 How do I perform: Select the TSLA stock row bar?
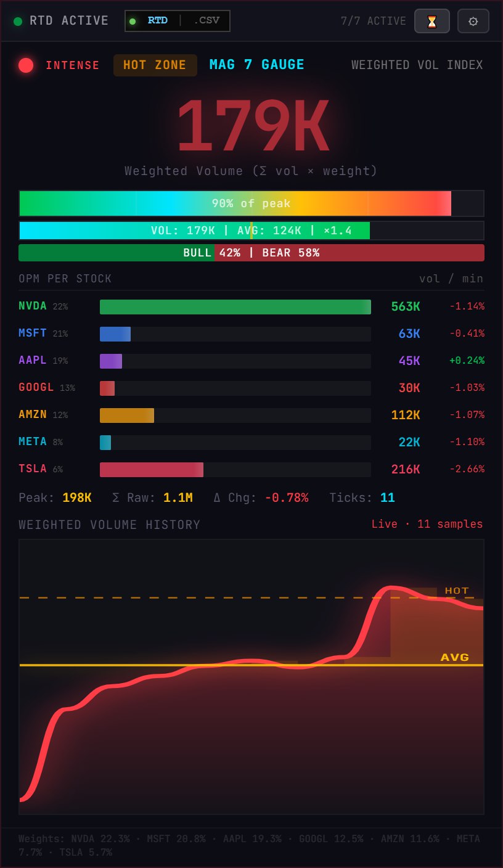click(x=152, y=470)
